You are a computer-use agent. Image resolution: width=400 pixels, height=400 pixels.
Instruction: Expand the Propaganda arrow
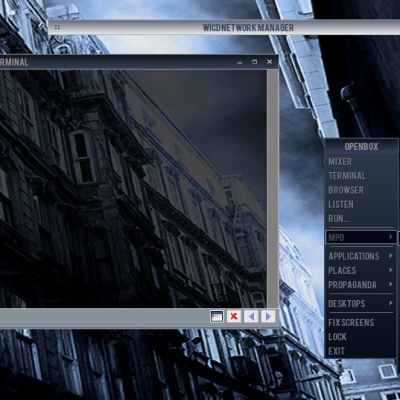[x=391, y=284]
